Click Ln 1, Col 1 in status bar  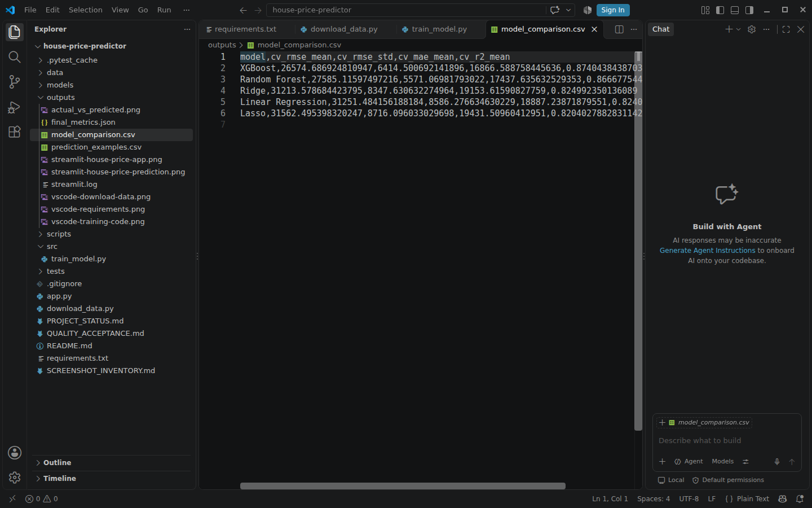[x=610, y=499]
